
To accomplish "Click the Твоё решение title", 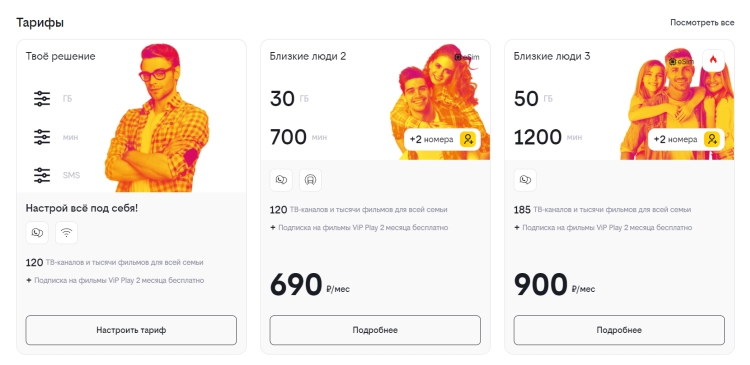I will (60, 56).
